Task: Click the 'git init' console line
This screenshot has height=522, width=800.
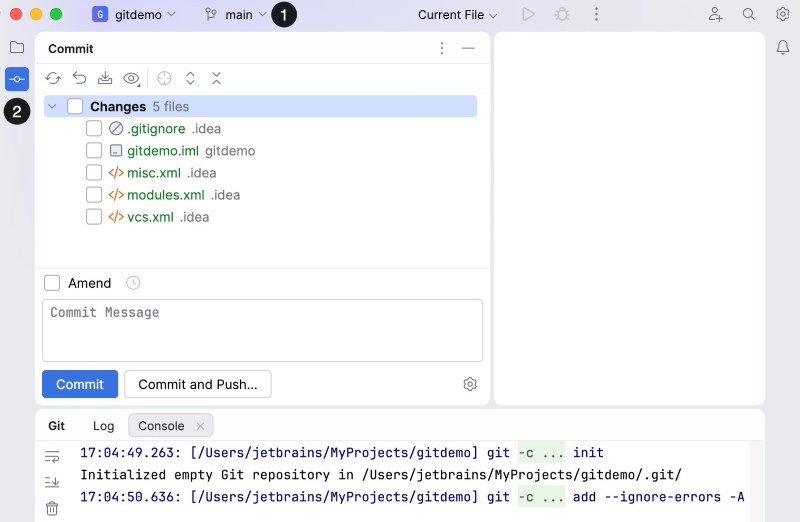Action: click(x=342, y=453)
